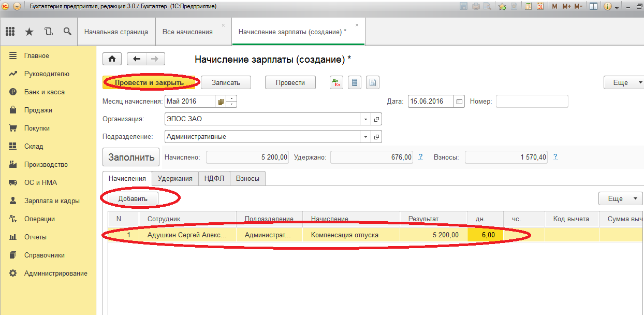Click the Номер input field
644x315 pixels.
click(532, 102)
